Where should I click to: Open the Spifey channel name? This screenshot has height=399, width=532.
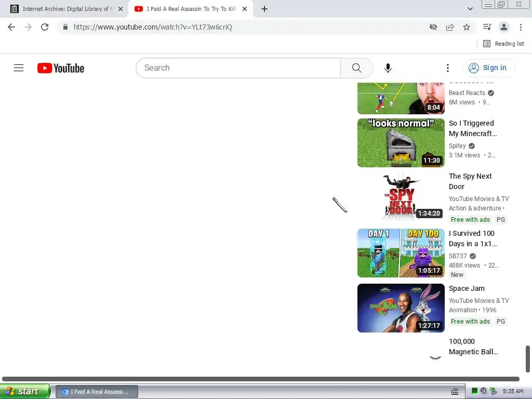click(457, 146)
